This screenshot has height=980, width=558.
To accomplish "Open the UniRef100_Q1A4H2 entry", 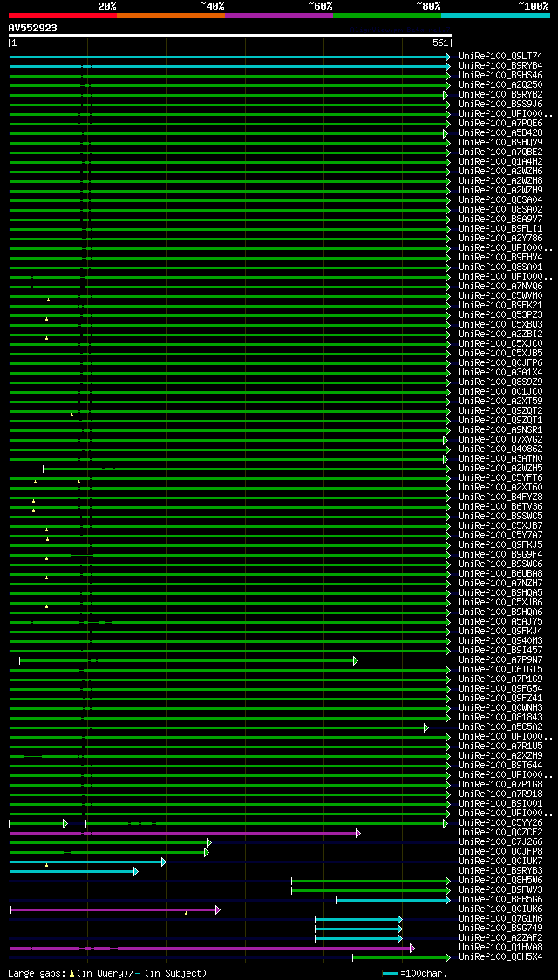I will point(500,162).
